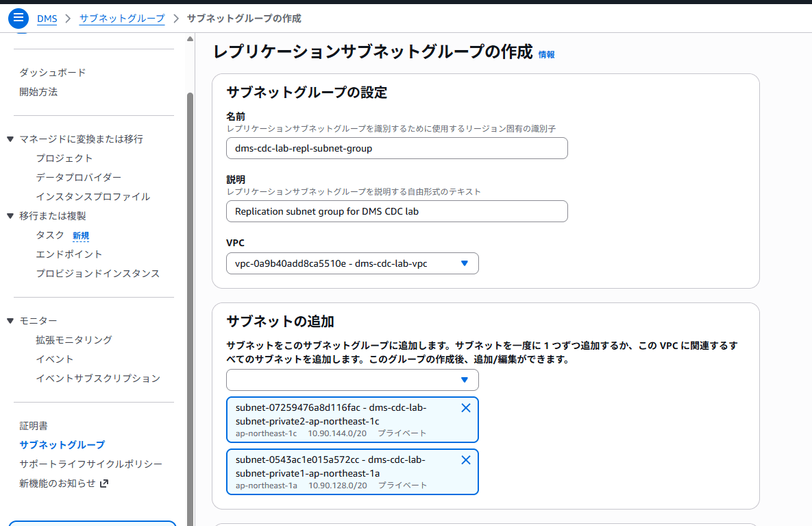The width and height of the screenshot is (812, 526).
Task: Click the 10.90.144.0/20 CIDR text
Action: click(x=337, y=433)
